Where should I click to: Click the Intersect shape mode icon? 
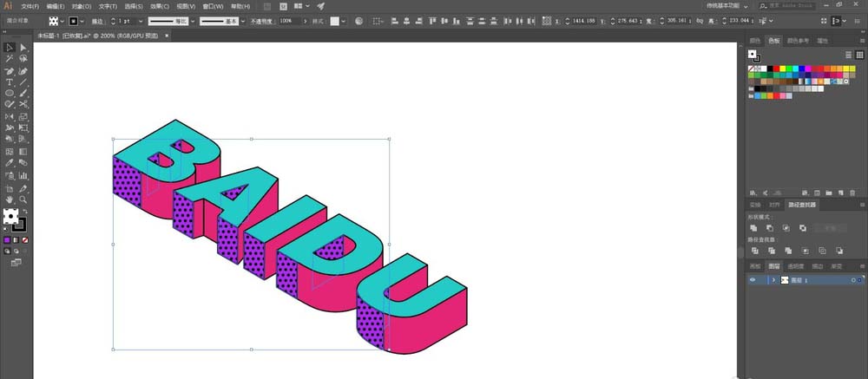pos(786,228)
